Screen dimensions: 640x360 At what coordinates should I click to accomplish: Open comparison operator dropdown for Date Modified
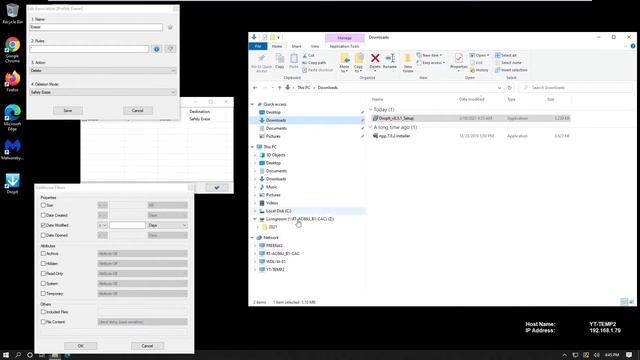tap(102, 225)
